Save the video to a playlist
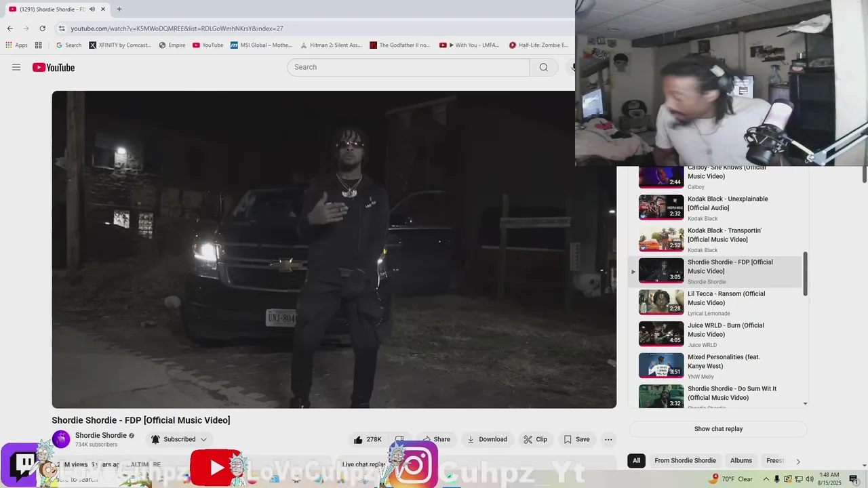Viewport: 868px width, 488px height. (576, 439)
